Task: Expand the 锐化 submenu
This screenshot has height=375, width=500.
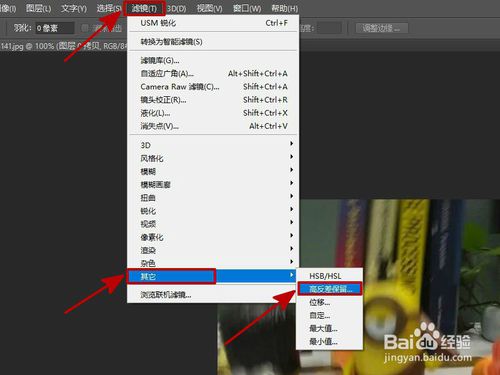Action: [213, 211]
